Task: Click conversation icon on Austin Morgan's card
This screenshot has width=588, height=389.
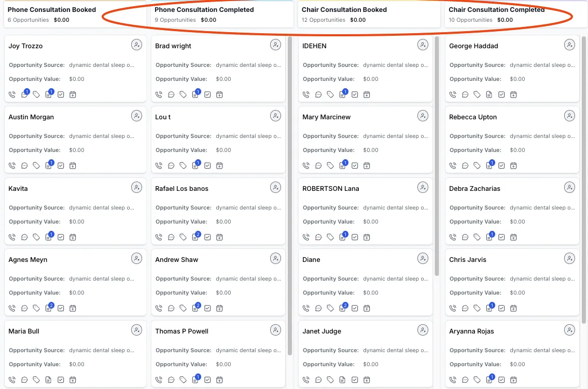Action: (x=24, y=166)
